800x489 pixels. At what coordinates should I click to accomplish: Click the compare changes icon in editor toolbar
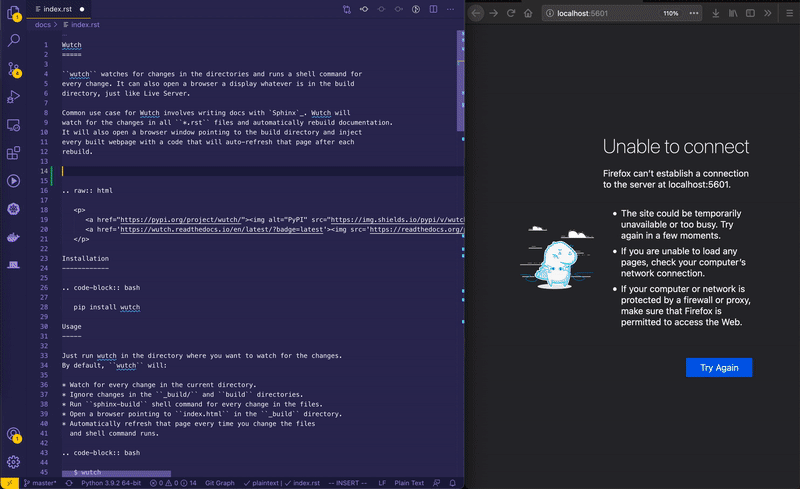pyautogui.click(x=347, y=9)
